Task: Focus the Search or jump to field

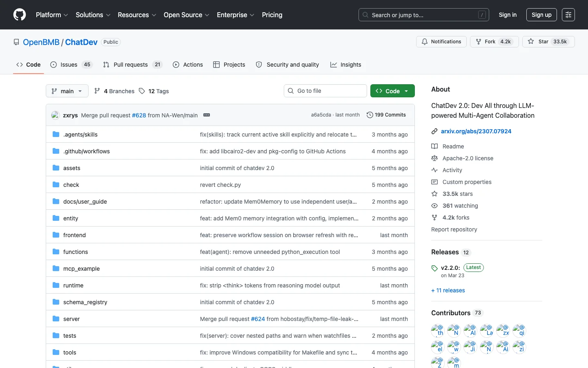Action: click(x=424, y=15)
